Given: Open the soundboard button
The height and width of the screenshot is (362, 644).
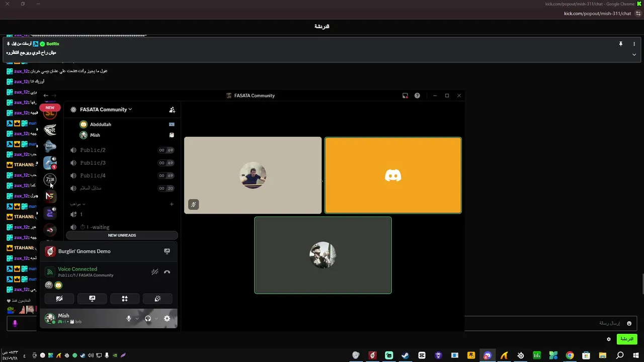Looking at the screenshot, I should point(157,299).
